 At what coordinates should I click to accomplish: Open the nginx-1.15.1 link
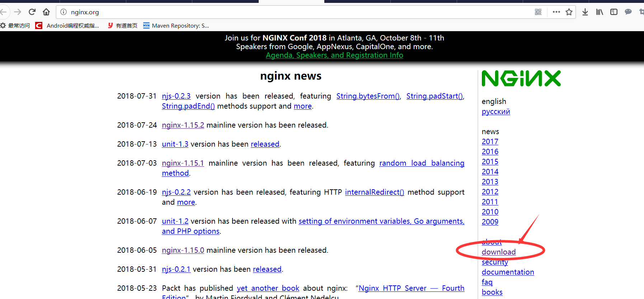pyautogui.click(x=183, y=163)
